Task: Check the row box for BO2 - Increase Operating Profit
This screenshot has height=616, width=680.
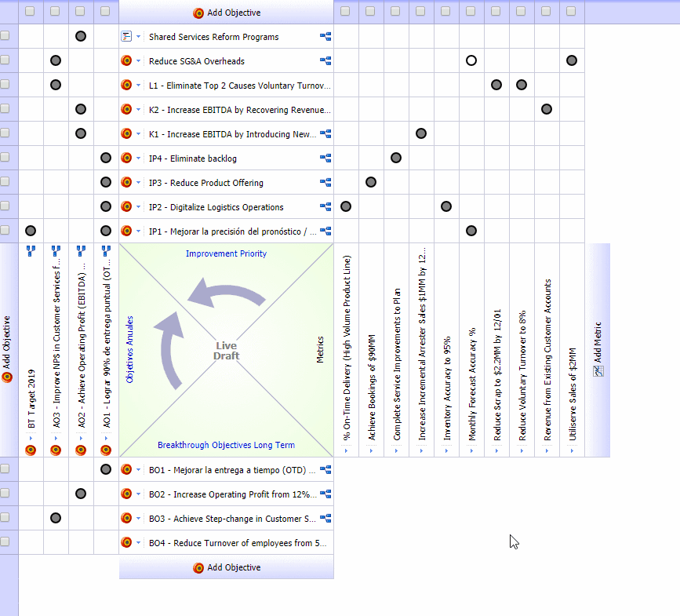Action: pos(5,494)
